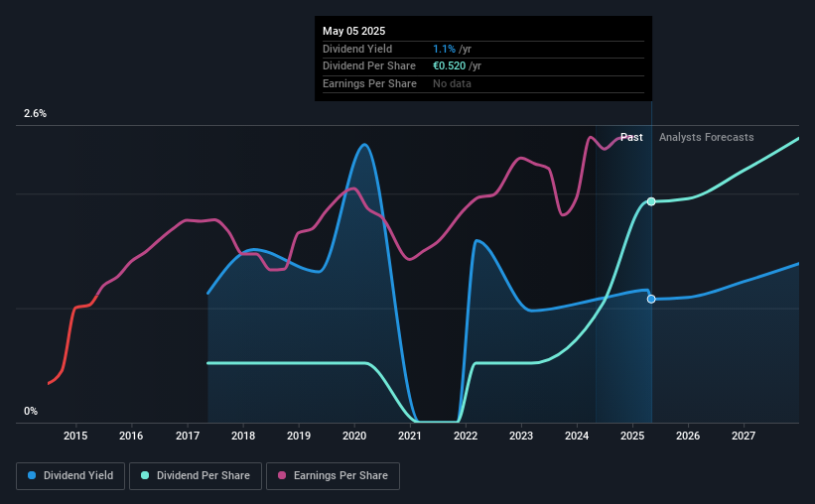Viewport: 815px width, 504px height.
Task: Toggle the Earnings Per Share legend button
Action: tap(333, 476)
